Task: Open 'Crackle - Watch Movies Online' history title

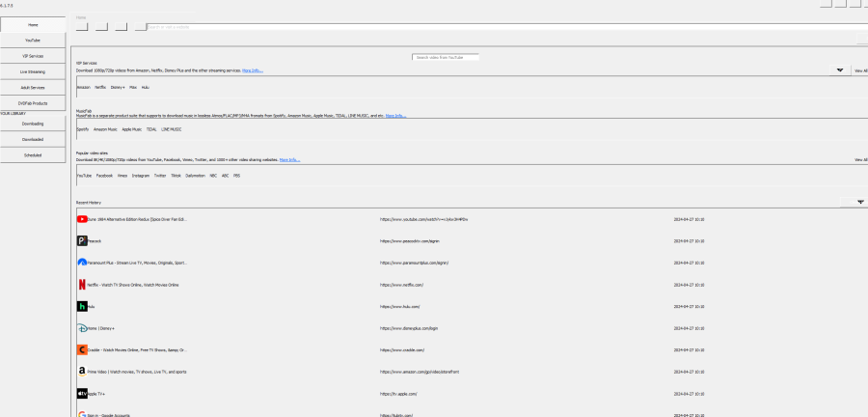Action: (x=137, y=350)
